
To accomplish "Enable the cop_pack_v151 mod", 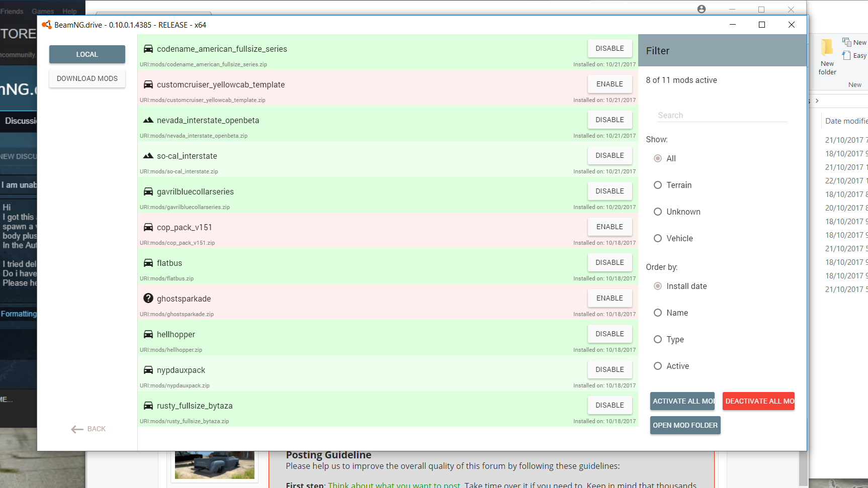I will pyautogui.click(x=610, y=227).
